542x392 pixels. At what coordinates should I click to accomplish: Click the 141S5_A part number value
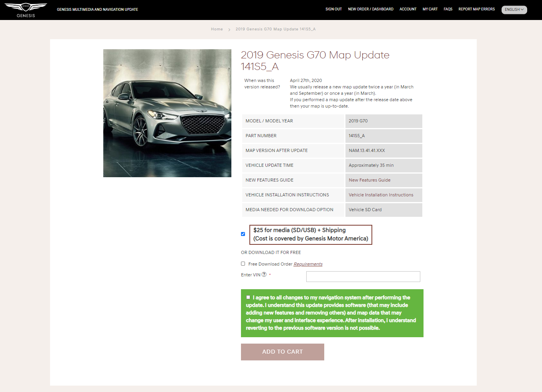[x=357, y=136]
